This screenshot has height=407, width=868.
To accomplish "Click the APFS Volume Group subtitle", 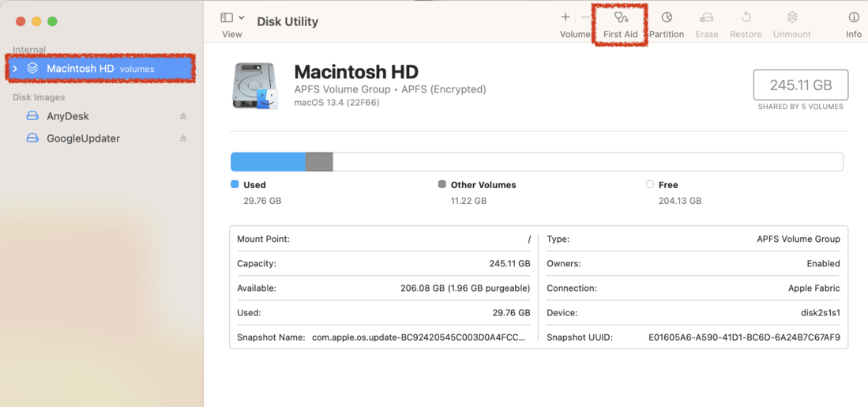I will point(390,90).
